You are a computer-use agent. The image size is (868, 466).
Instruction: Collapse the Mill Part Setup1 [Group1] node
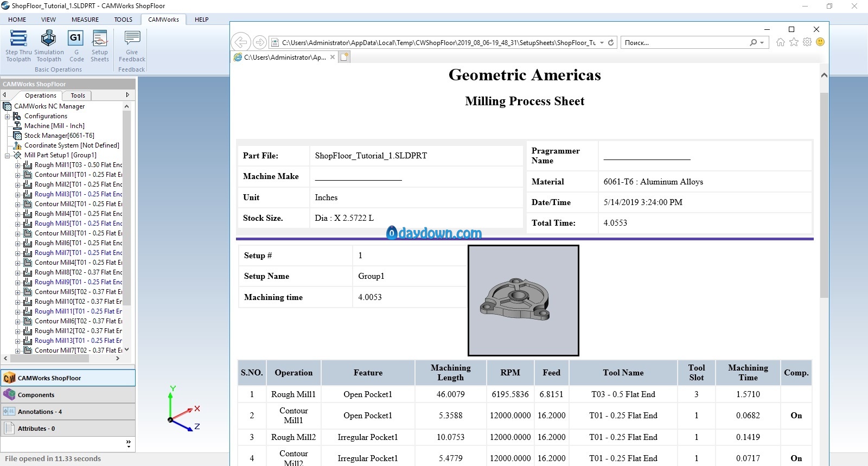[x=8, y=156]
